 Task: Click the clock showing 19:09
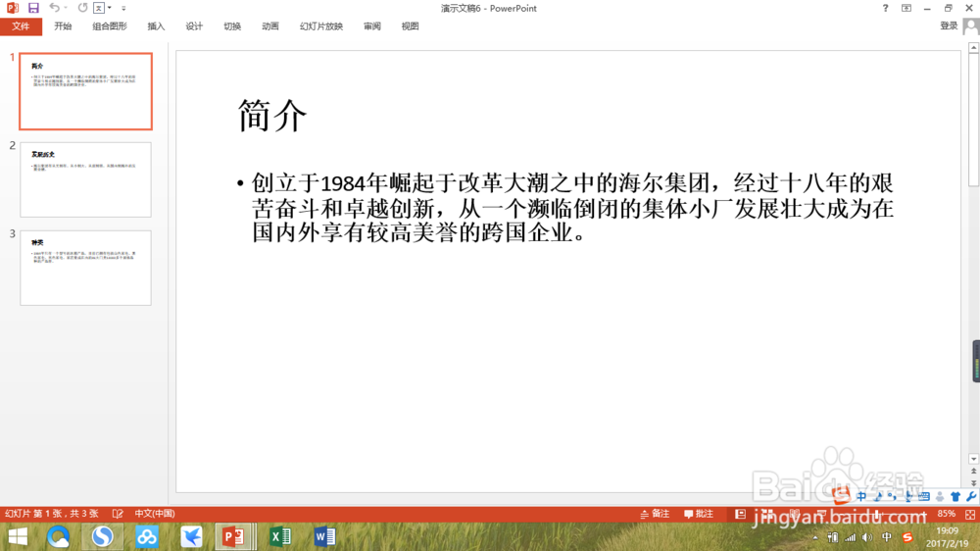tap(947, 530)
